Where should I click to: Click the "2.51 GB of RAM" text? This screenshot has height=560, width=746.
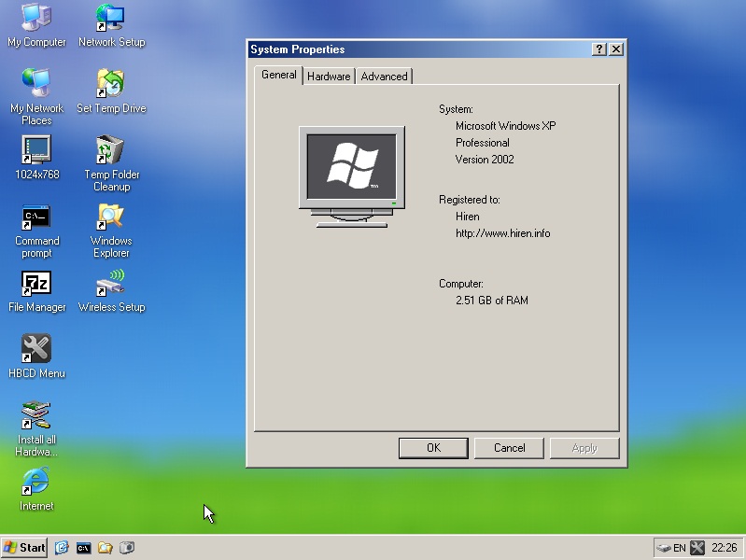pyautogui.click(x=492, y=301)
